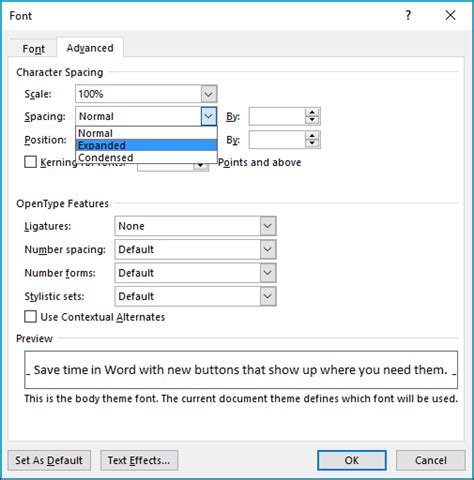
Task: Enable Kerning for fonts checkbox
Action: [30, 162]
